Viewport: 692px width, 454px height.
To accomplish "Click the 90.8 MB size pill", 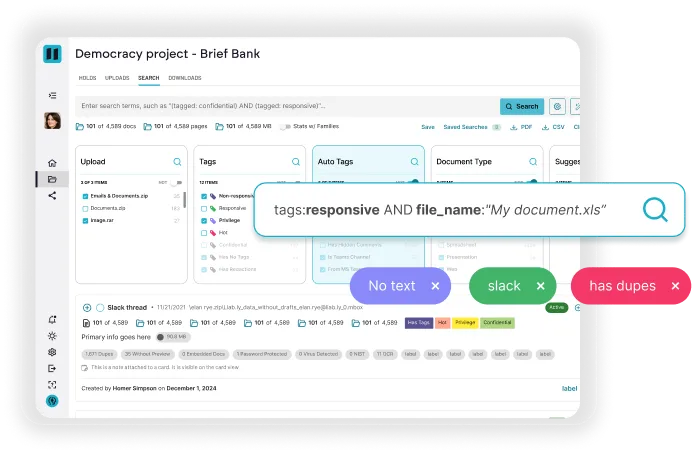I will point(173,337).
